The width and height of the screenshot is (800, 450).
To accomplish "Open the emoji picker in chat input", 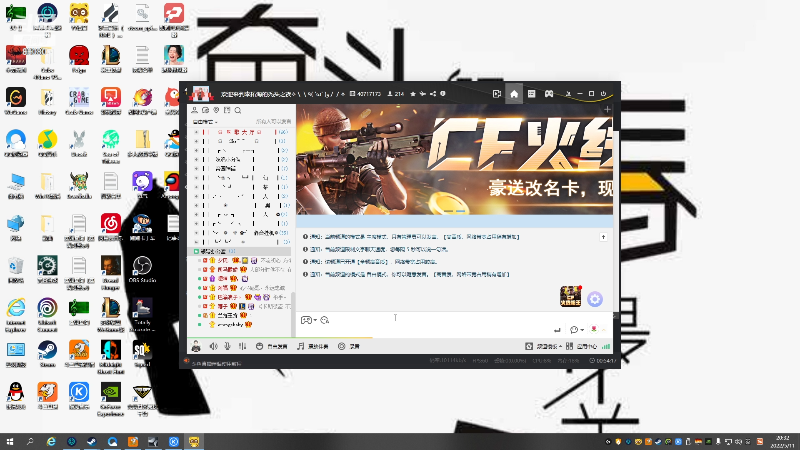I will tap(324, 320).
